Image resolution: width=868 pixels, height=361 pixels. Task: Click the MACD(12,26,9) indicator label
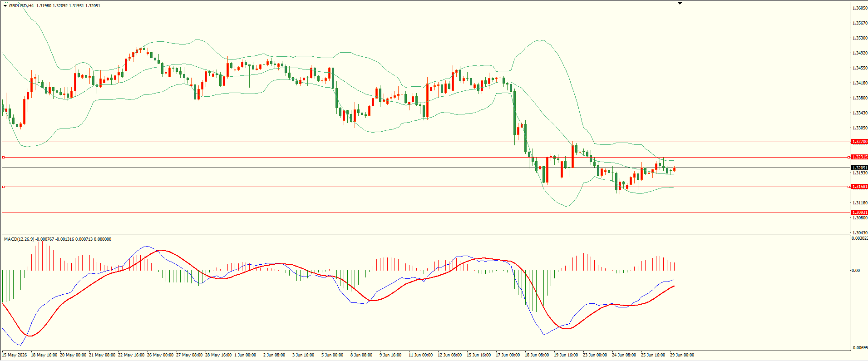19,239
